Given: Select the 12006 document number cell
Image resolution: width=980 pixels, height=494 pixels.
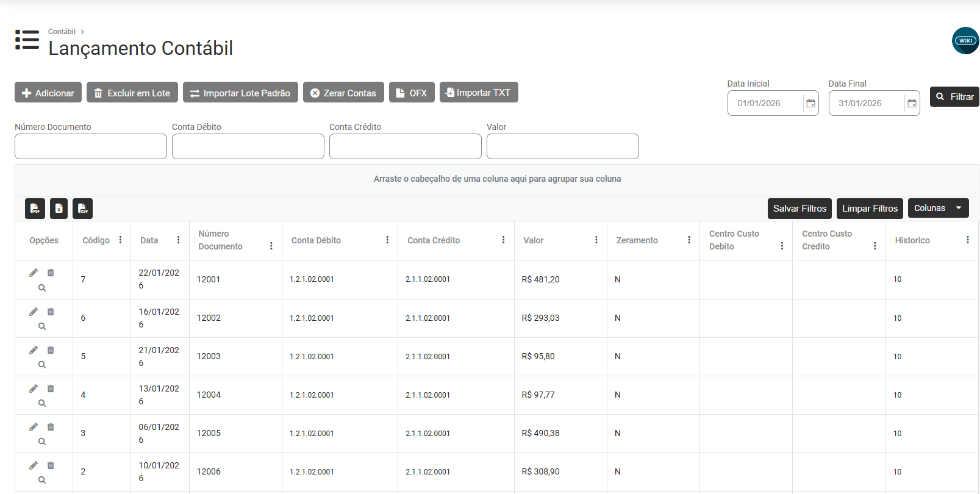Looking at the screenshot, I should (x=235, y=471).
